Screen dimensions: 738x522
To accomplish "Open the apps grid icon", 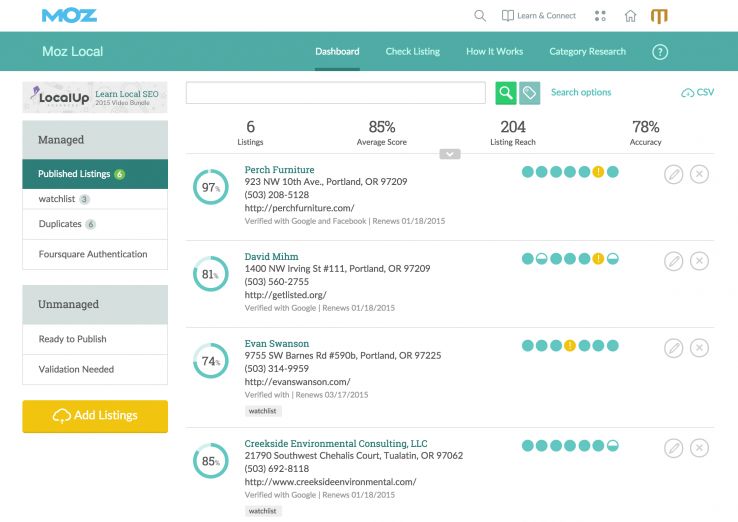I will coord(600,16).
